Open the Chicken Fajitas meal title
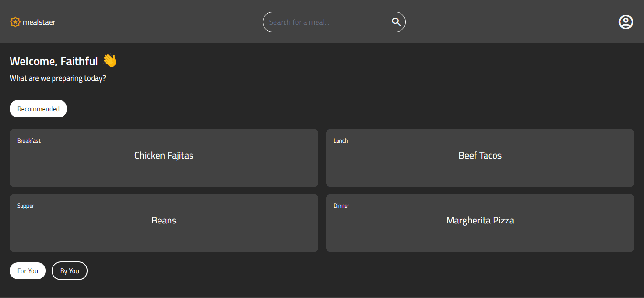644x298 pixels. 164,155
